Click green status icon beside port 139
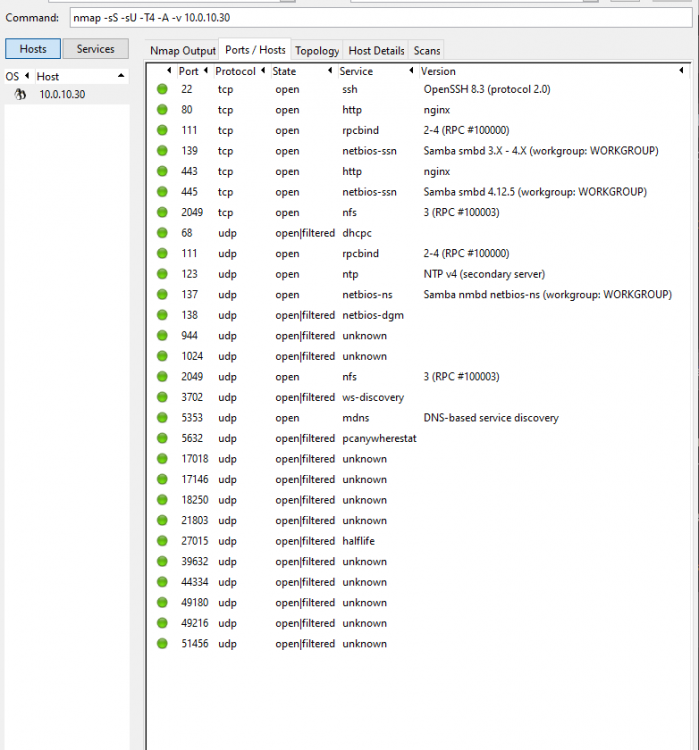The width and height of the screenshot is (699, 750). pyautogui.click(x=162, y=151)
